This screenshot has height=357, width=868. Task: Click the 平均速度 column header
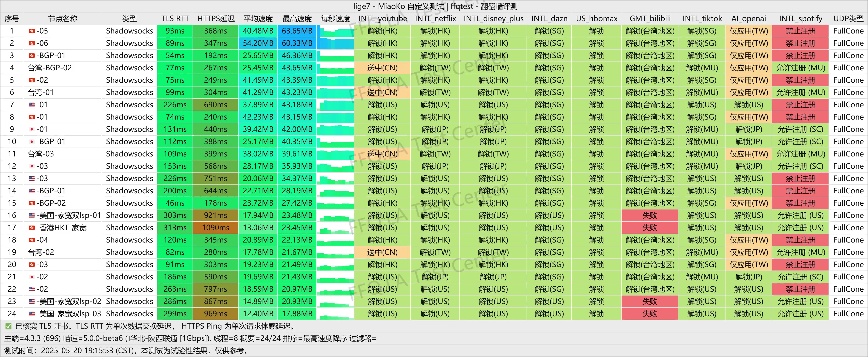258,18
